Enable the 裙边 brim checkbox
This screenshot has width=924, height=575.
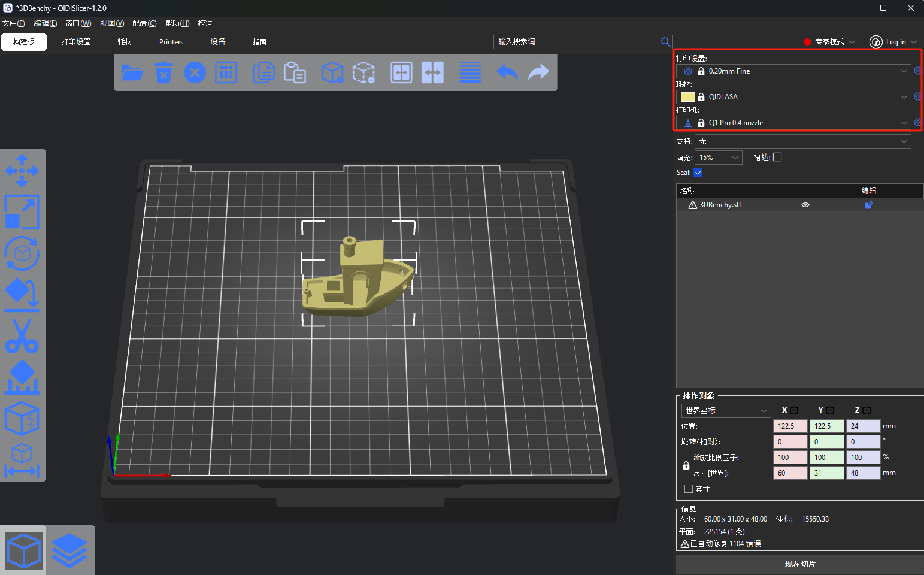(777, 157)
